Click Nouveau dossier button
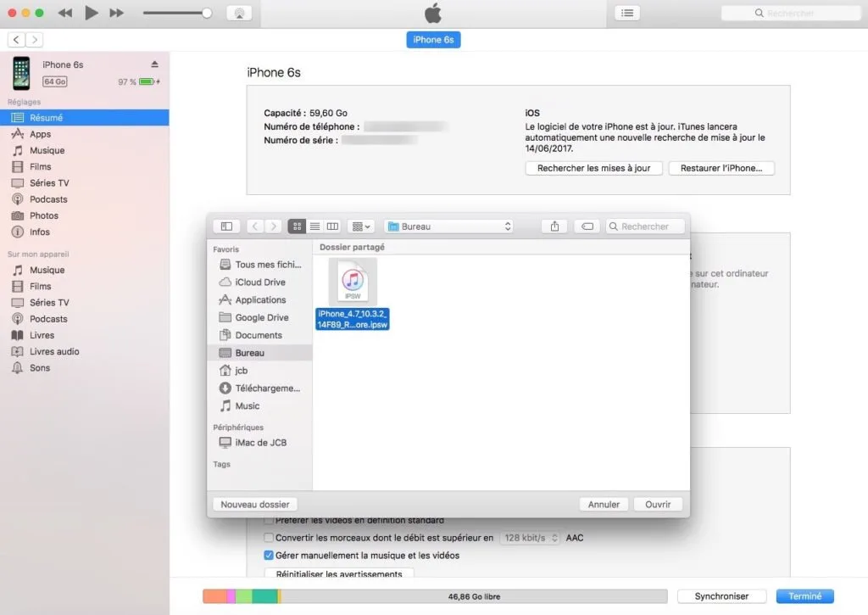This screenshot has height=615, width=868. click(x=254, y=504)
